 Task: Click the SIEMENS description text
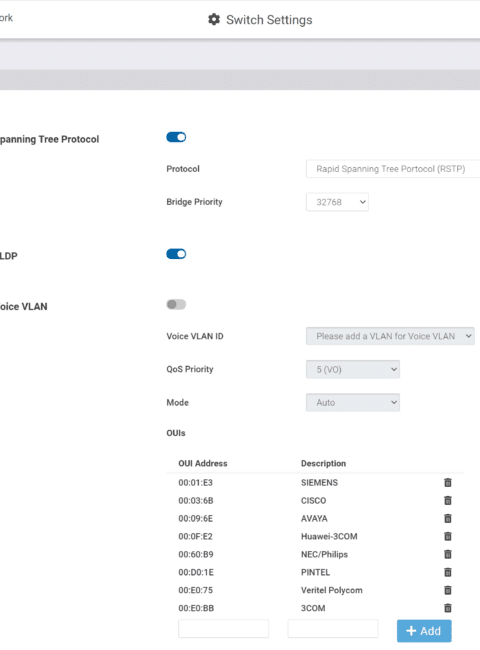tap(319, 483)
